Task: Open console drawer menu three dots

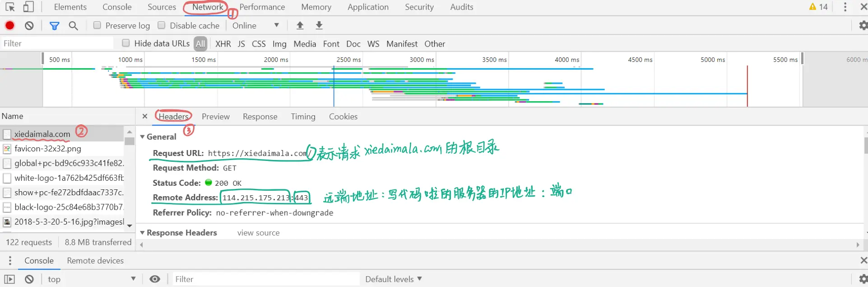Action: pos(10,261)
